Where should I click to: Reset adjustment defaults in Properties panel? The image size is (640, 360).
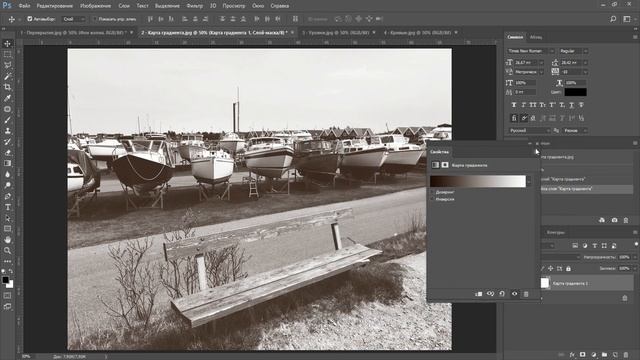[x=502, y=294]
